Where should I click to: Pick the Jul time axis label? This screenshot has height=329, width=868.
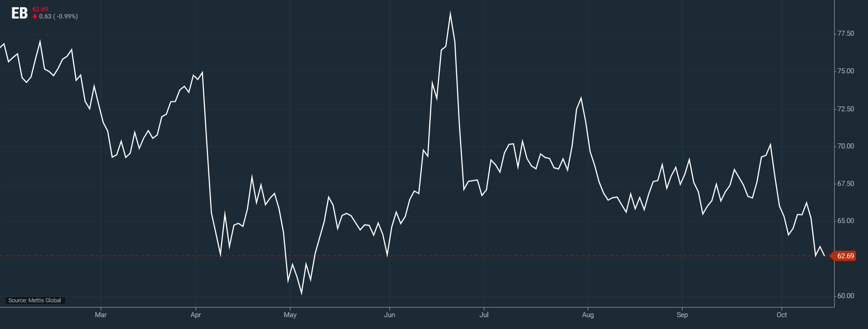[484, 315]
